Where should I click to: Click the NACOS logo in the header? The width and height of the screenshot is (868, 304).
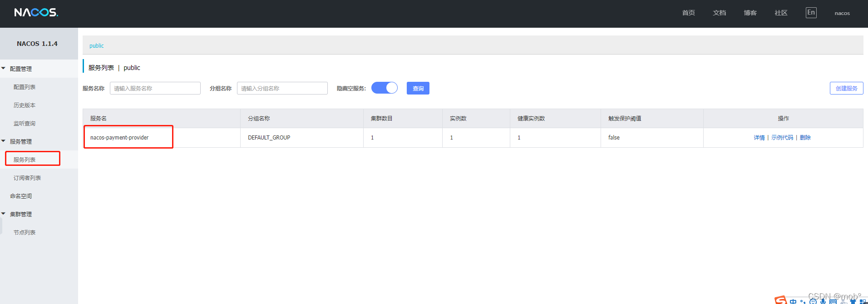[x=36, y=12]
